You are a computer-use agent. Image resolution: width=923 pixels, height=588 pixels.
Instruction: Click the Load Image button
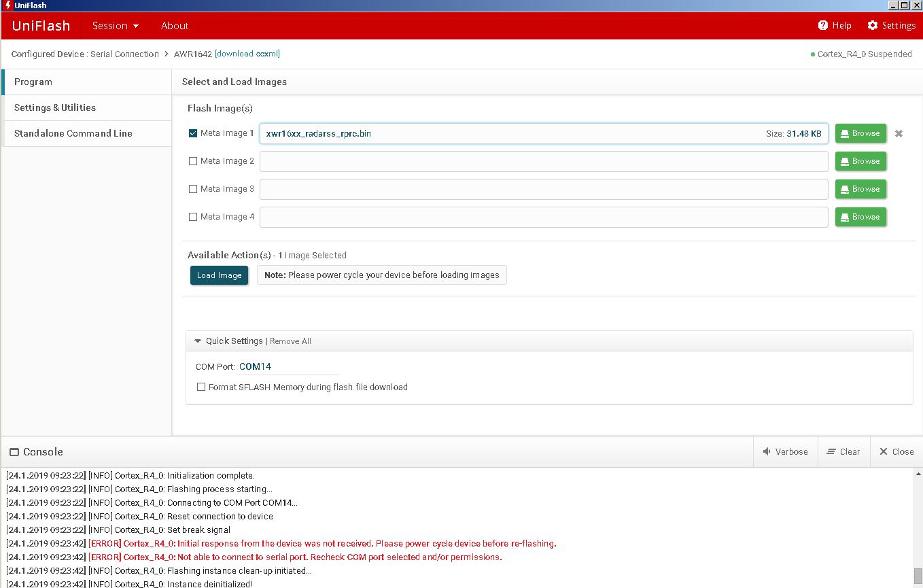click(x=219, y=275)
